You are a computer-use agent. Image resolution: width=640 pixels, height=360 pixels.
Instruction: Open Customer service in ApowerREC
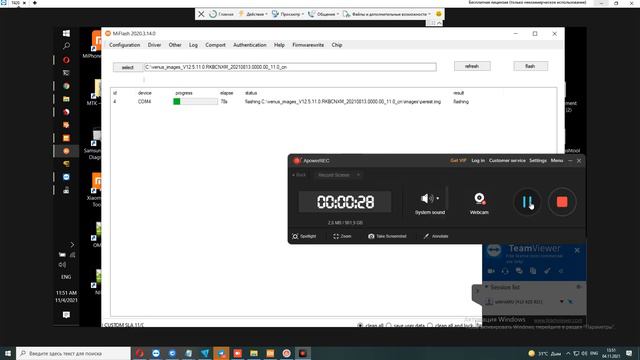click(x=507, y=161)
